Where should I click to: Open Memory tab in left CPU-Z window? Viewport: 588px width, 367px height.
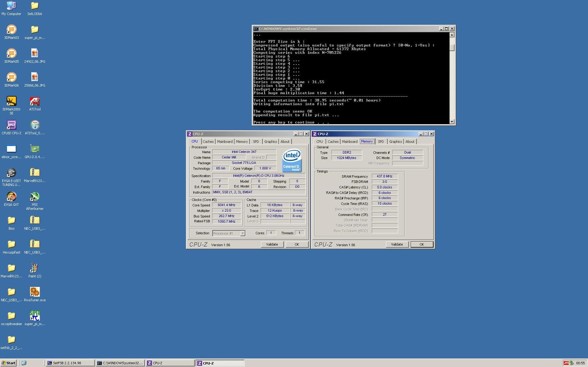tap(242, 141)
